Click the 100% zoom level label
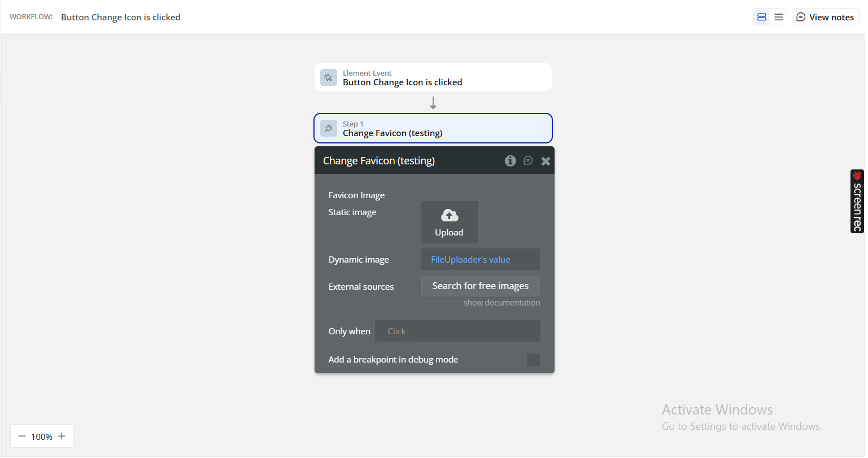Image resolution: width=868 pixels, height=458 pixels. tap(42, 437)
